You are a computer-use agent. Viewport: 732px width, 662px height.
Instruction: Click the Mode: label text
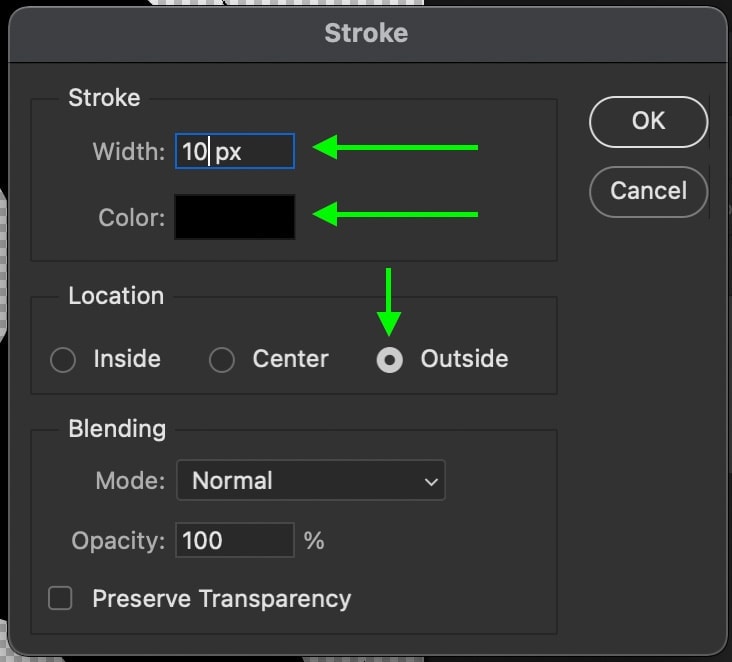[130, 481]
